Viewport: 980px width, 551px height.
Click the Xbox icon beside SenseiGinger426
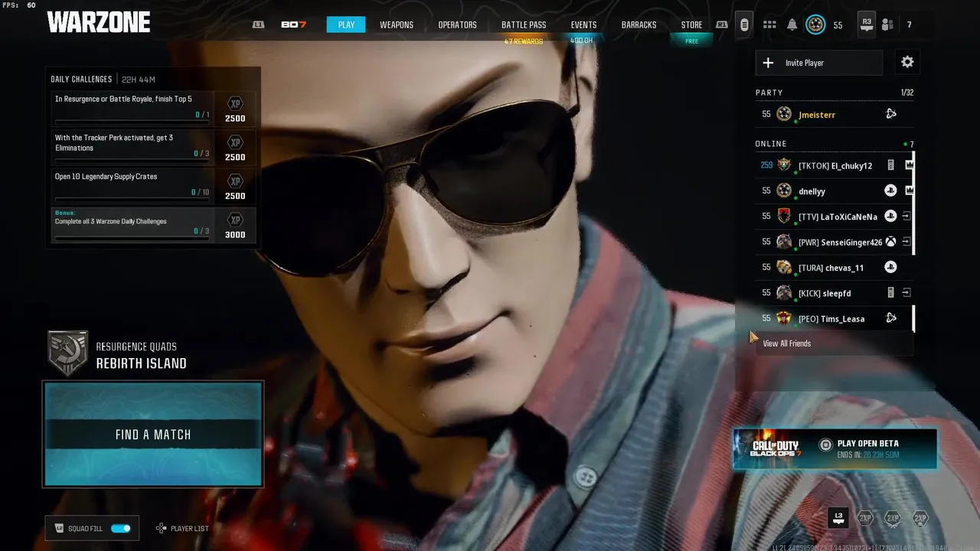(890, 242)
